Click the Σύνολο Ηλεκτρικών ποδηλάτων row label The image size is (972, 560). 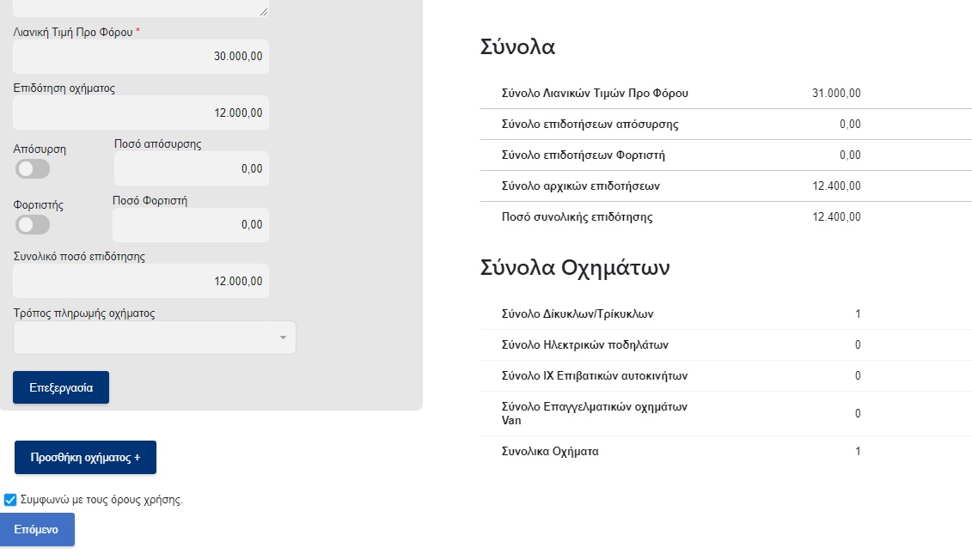(584, 345)
